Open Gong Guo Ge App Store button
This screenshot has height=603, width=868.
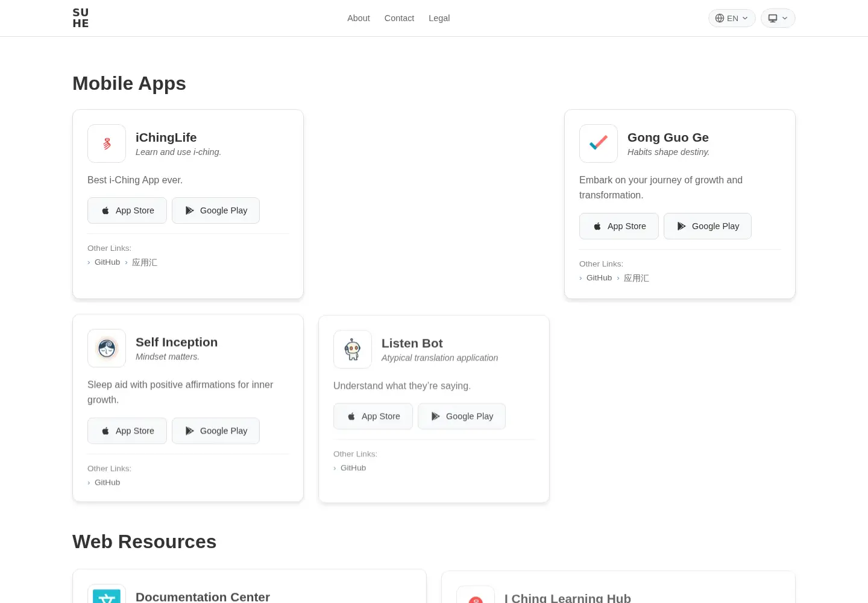pyautogui.click(x=619, y=226)
